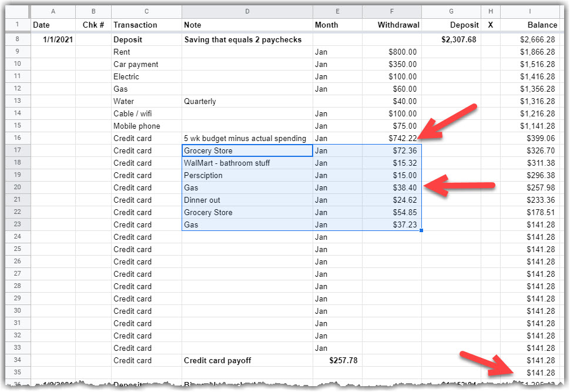This screenshot has height=392, width=570.
Task: Select row 16 via its row number
Action: (x=18, y=138)
